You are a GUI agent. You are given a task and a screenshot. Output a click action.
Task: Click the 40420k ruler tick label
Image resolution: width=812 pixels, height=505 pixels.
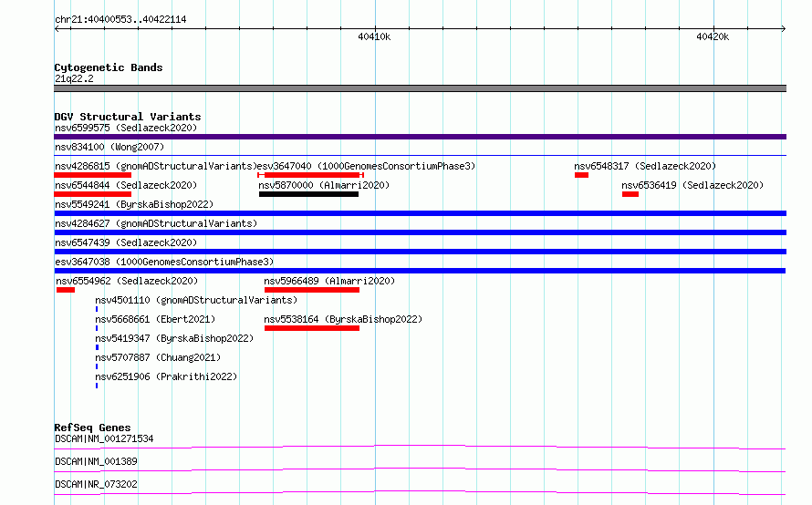point(713,36)
